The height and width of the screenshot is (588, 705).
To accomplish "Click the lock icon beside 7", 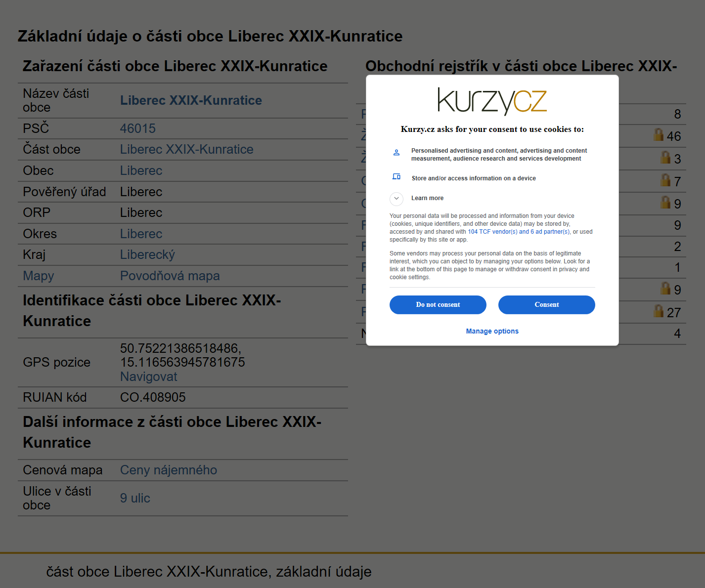I will 665,180.
